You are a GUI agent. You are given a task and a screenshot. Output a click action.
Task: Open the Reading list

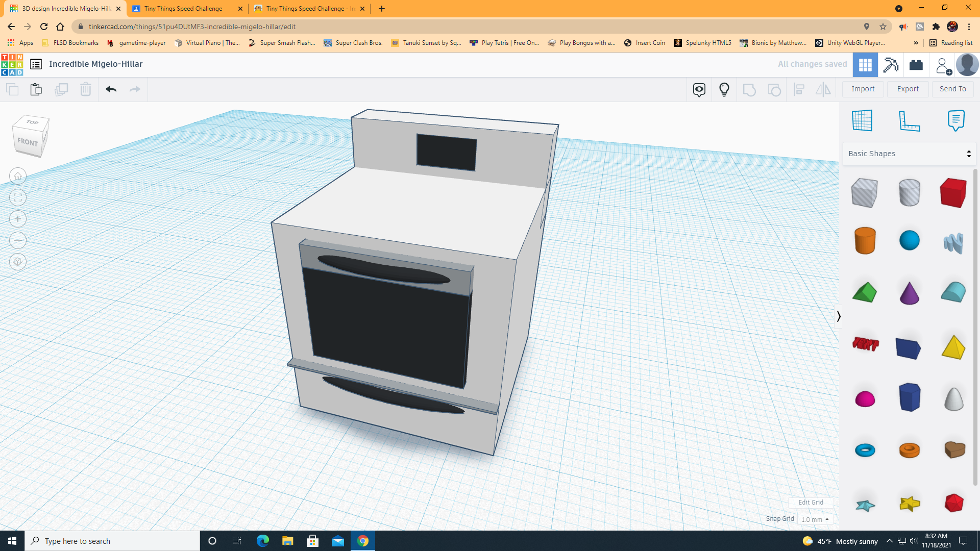click(x=951, y=43)
